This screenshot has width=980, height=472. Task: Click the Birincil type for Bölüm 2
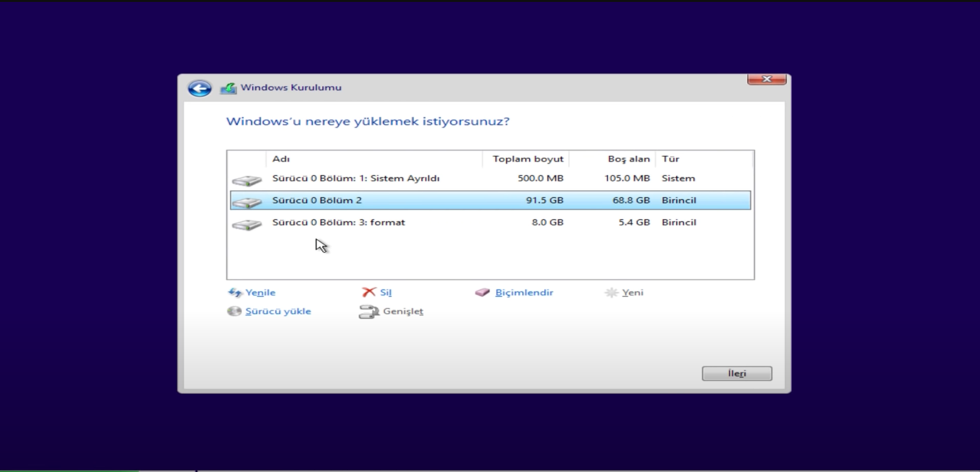pos(679,200)
